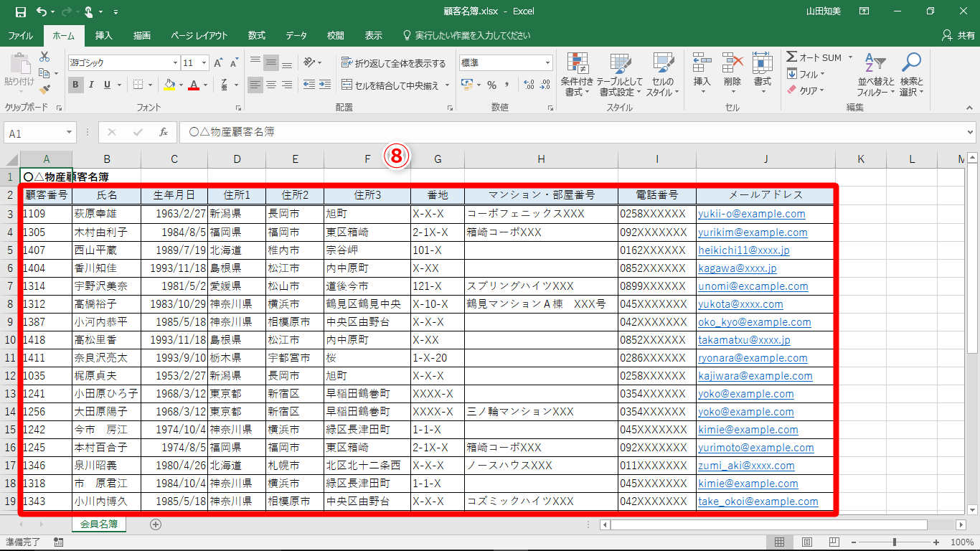The image size is (980, 551).
Task: Click the decrease indent icon
Action: click(x=309, y=85)
